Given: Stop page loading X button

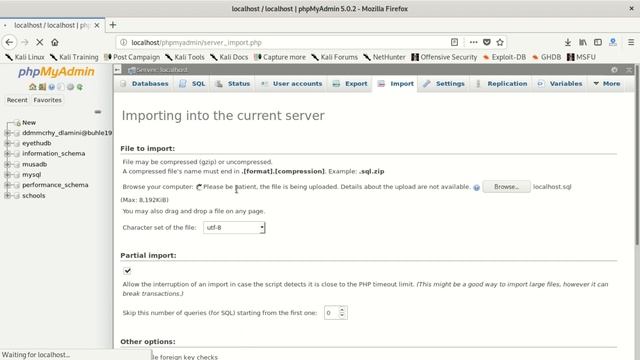Looking at the screenshot, I should 40,42.
